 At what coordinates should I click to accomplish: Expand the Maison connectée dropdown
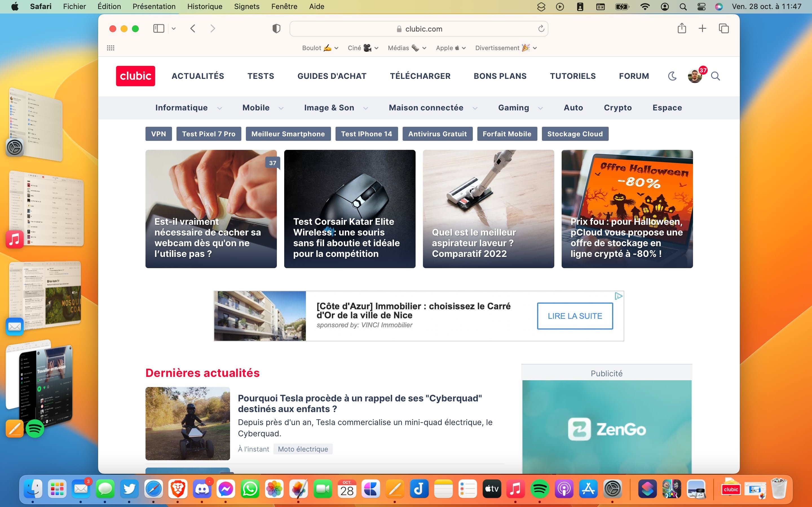[475, 108]
